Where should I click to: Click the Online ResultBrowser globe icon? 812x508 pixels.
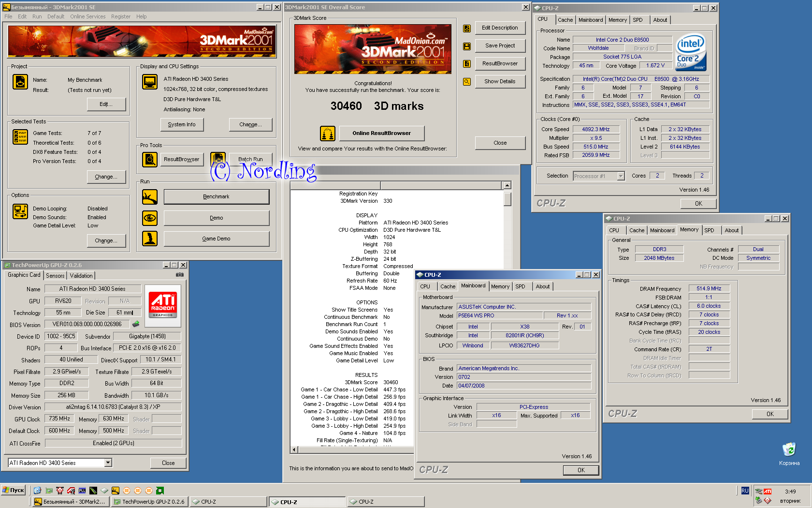[328, 133]
